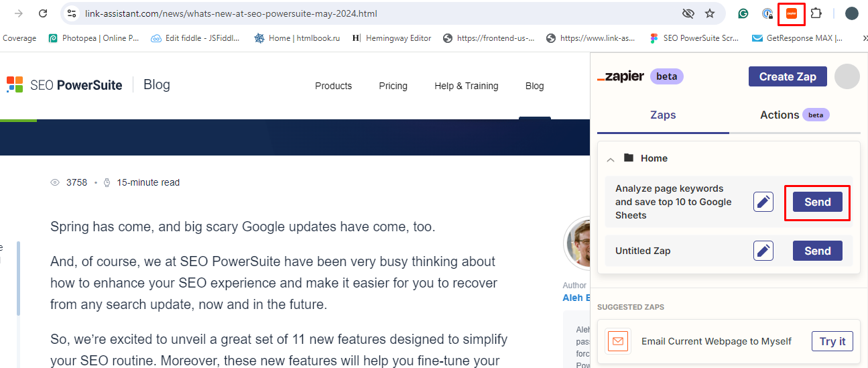Switch to the Zaps tab
The width and height of the screenshot is (868, 368).
point(663,115)
